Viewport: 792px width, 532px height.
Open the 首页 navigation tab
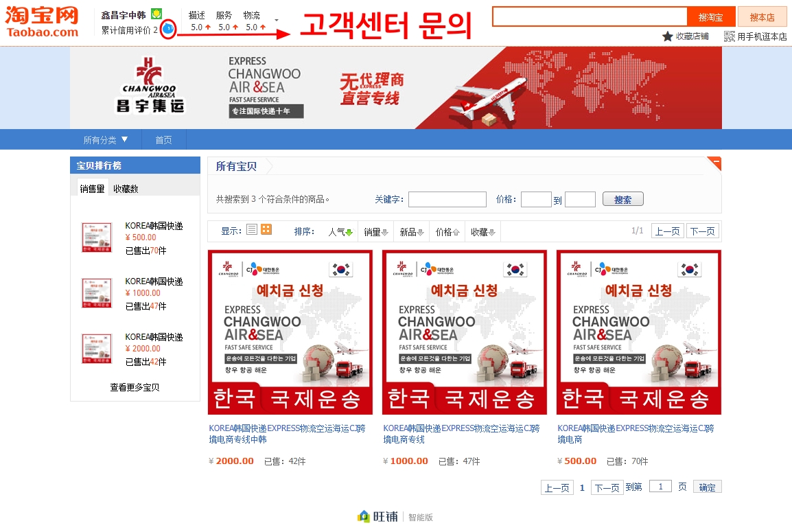click(x=163, y=140)
